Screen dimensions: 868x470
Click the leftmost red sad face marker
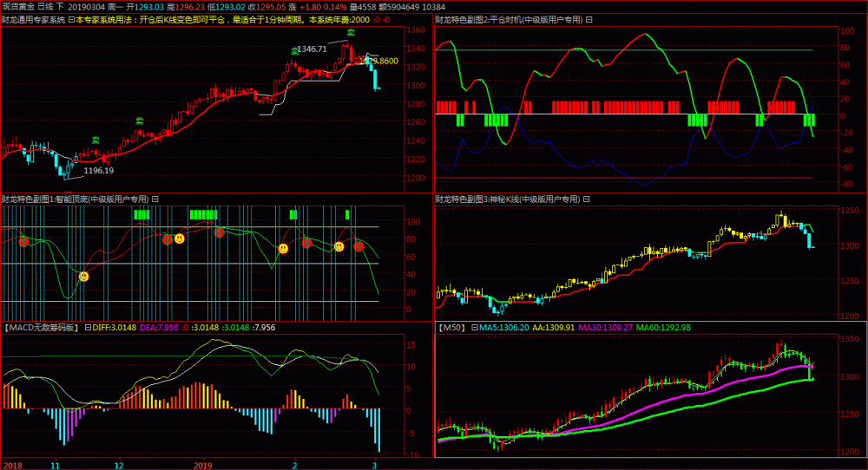(23, 242)
